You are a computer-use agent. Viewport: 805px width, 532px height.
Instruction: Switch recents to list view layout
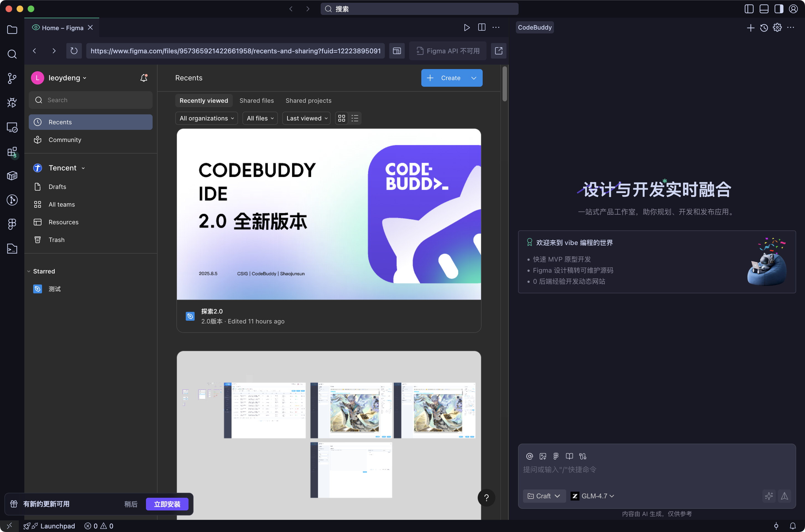[354, 118]
